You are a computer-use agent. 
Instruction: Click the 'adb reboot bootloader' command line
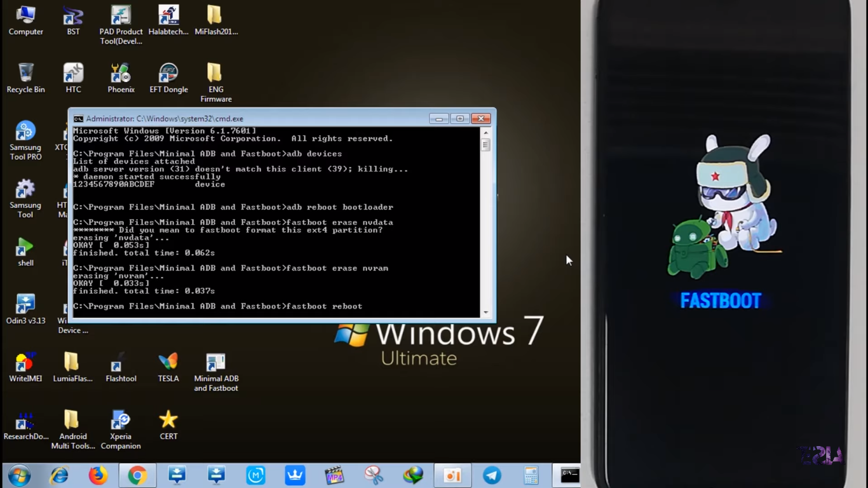[233, 207]
